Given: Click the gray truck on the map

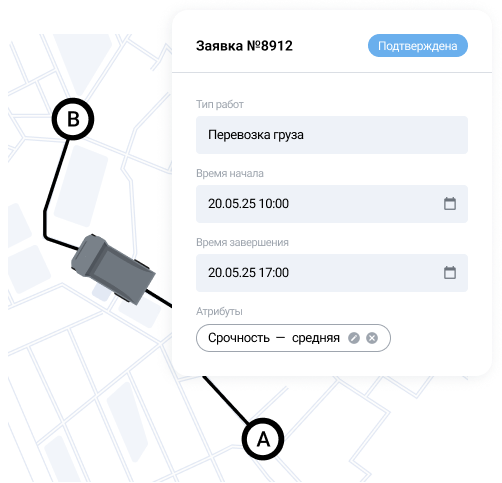Looking at the screenshot, I should click(x=113, y=268).
